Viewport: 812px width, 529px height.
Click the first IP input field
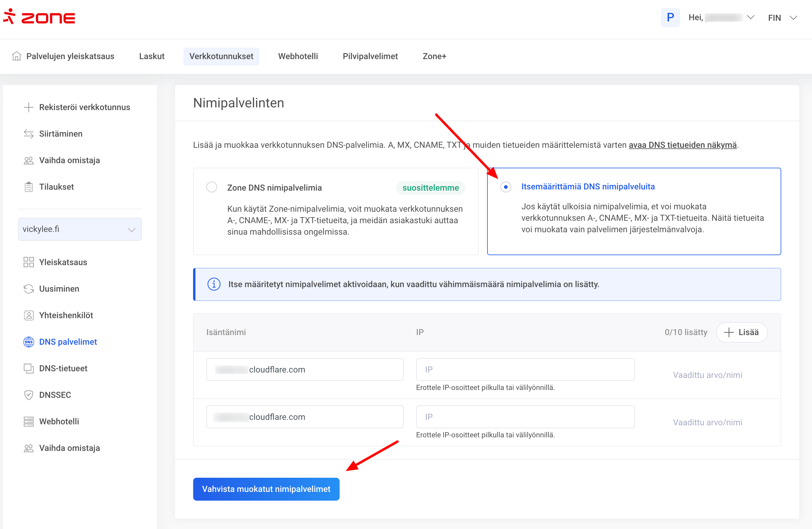click(525, 369)
